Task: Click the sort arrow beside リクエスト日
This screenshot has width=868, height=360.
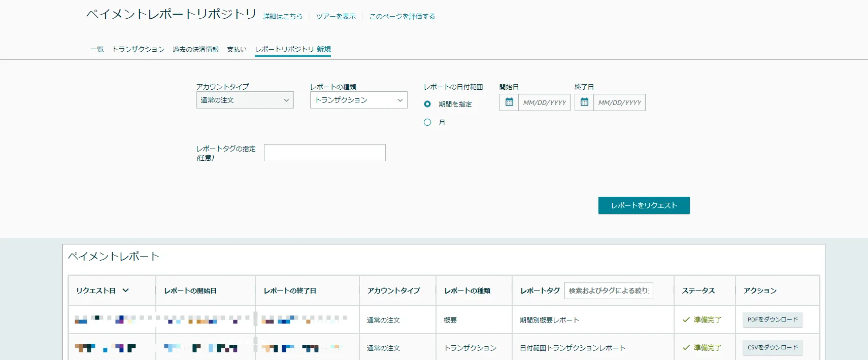Action: pos(125,291)
